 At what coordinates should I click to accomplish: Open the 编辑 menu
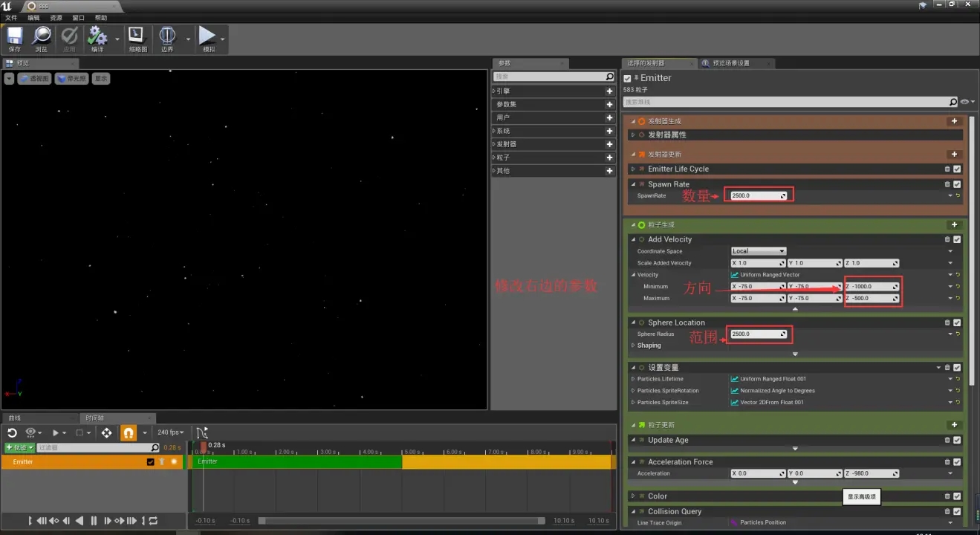(x=34, y=17)
